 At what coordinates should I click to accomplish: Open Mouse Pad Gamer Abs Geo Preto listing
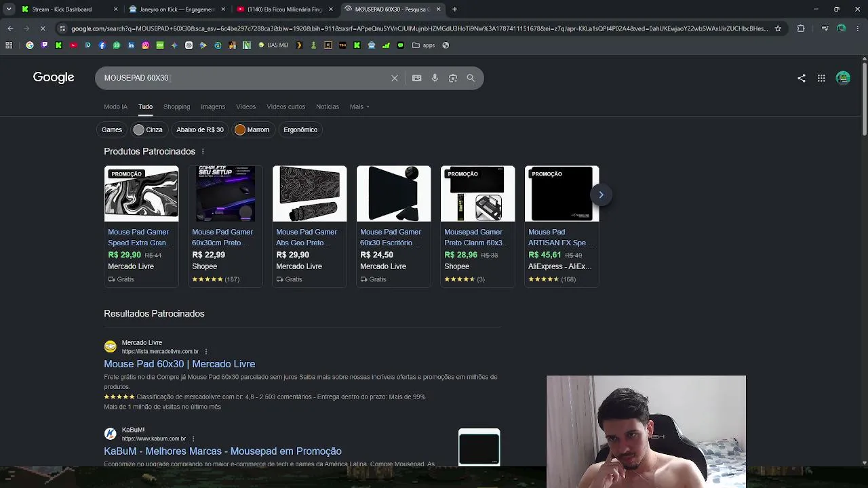click(309, 226)
